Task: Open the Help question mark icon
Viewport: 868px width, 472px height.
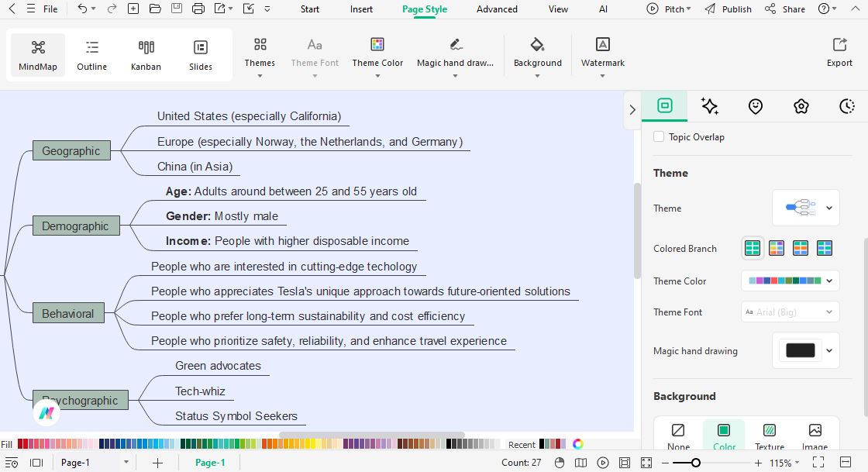Action: click(x=825, y=9)
